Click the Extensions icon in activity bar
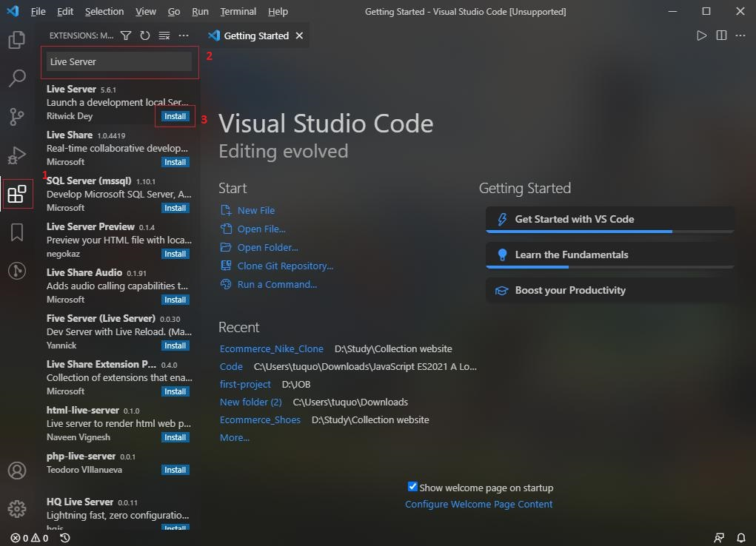 [x=16, y=195]
